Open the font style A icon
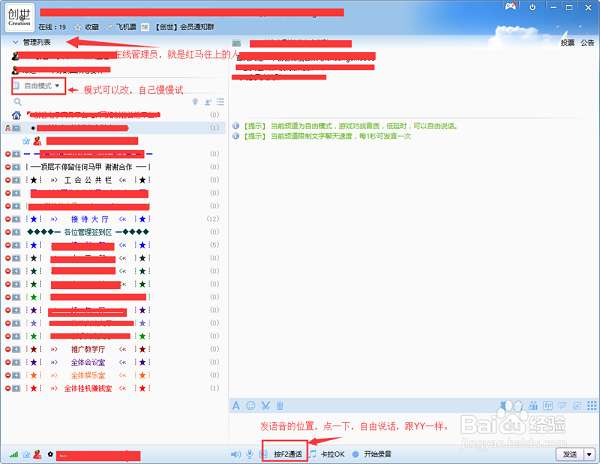Image resolution: width=600 pixels, height=464 pixels. click(236, 405)
